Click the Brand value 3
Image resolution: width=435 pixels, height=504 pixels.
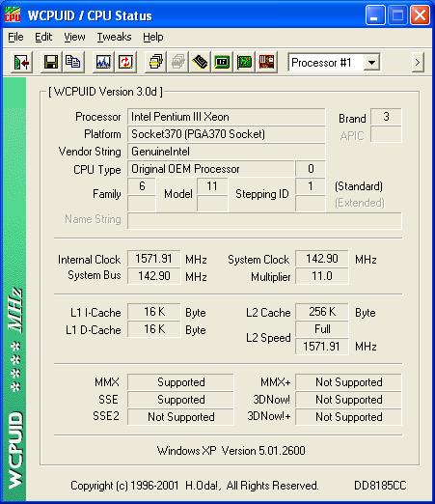[x=386, y=117]
